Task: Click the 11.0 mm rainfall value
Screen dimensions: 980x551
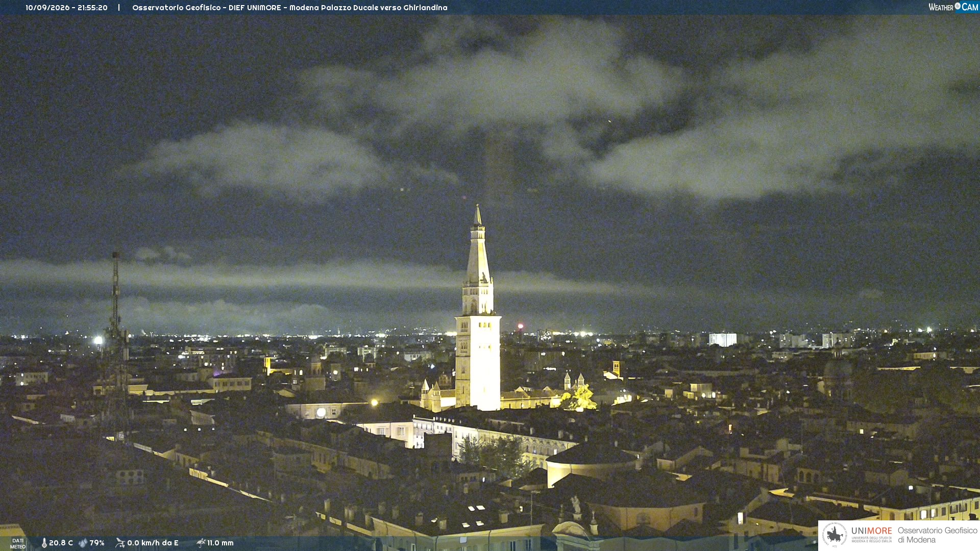Action: tap(220, 543)
